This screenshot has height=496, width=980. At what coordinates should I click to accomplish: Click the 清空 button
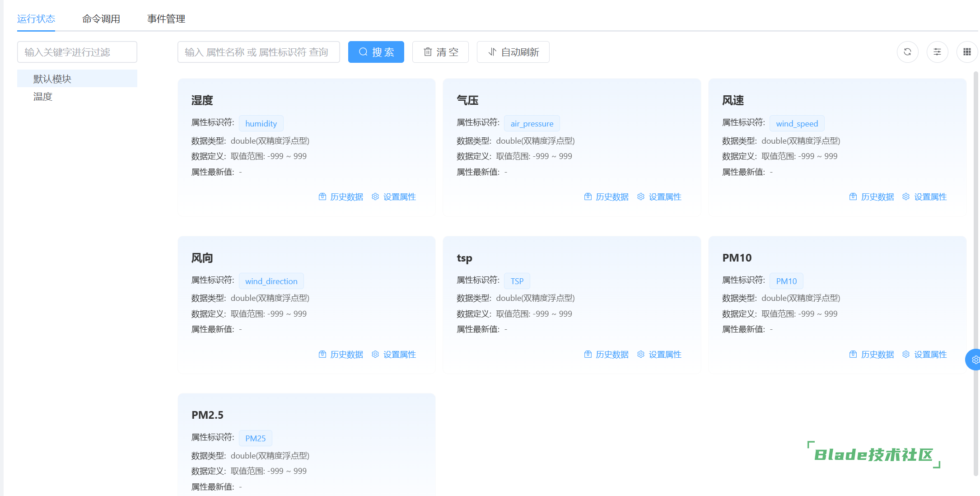click(x=440, y=52)
